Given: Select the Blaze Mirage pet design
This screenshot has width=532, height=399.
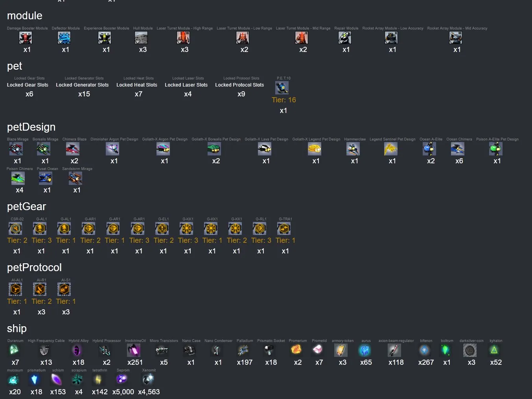Looking at the screenshot, I should click(x=16, y=149).
